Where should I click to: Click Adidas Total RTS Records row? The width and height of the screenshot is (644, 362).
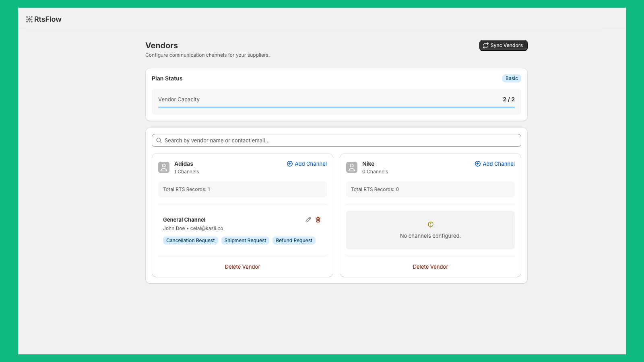click(242, 189)
